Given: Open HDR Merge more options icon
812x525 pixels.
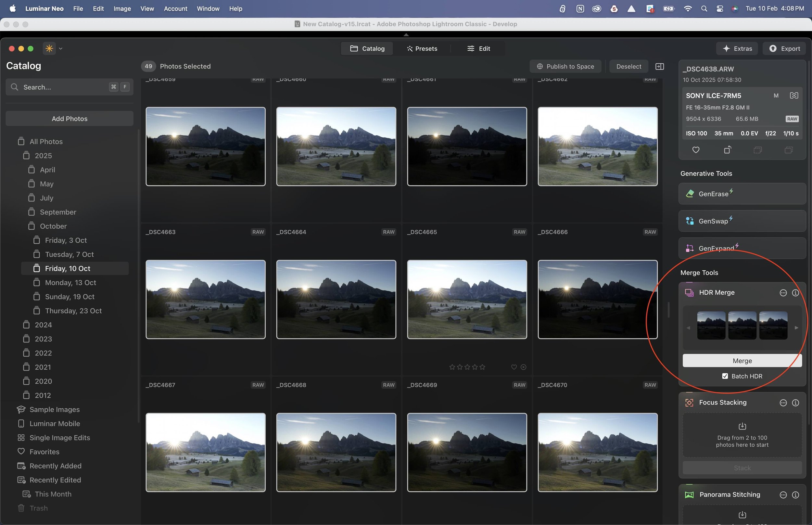Looking at the screenshot, I should point(783,293).
